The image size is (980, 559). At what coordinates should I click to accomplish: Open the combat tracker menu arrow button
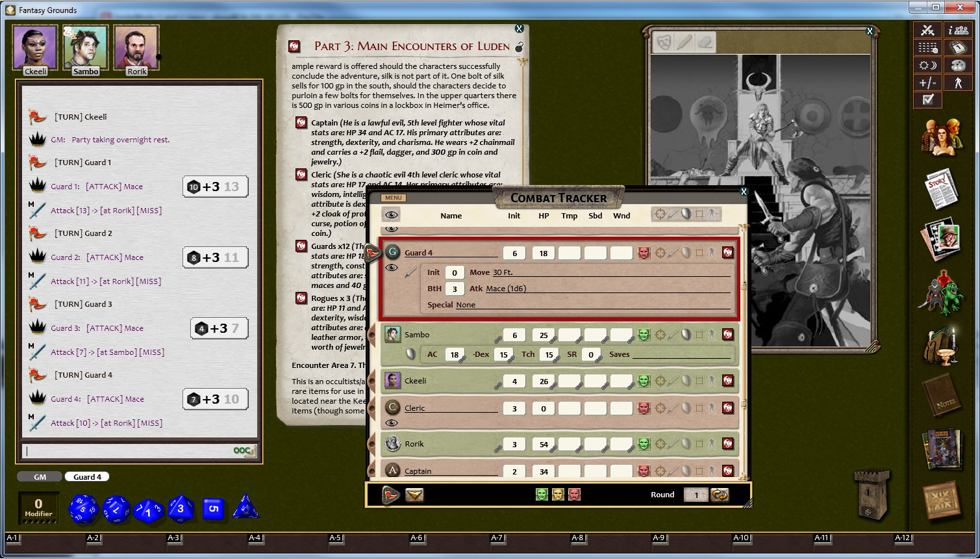[414, 495]
